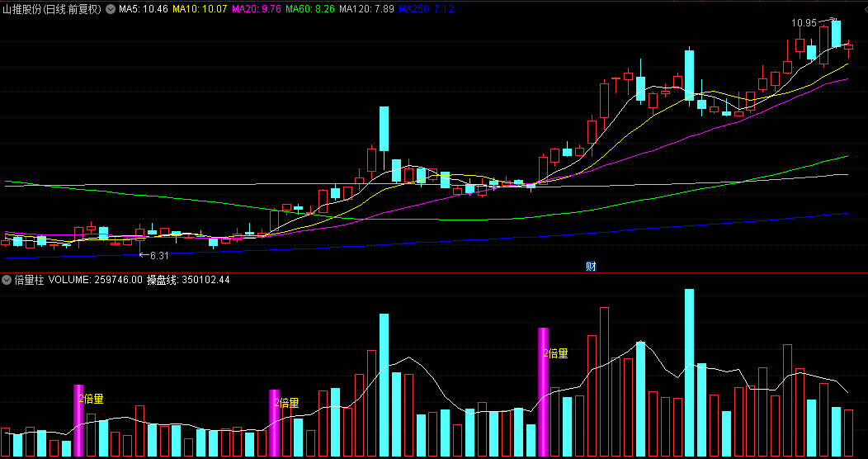Select the MA5: 10.46 legend label
The width and height of the screenshot is (868, 459).
144,9
